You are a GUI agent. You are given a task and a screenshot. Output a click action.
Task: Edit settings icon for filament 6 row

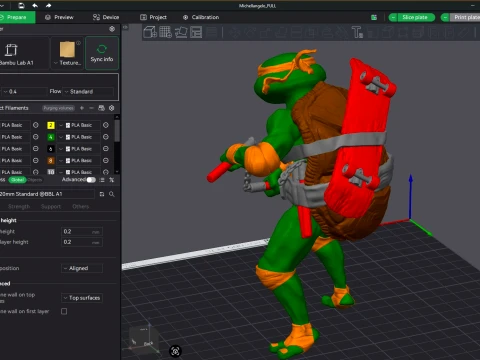coord(106,149)
